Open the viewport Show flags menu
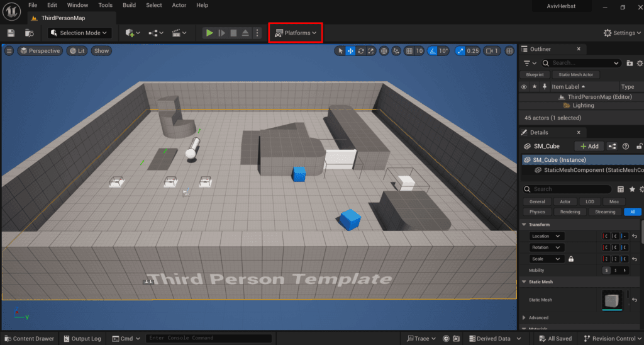 click(101, 51)
